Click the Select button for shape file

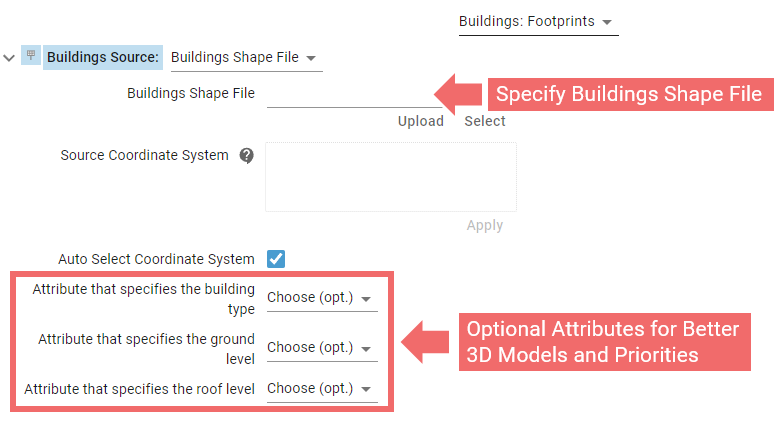tap(485, 121)
